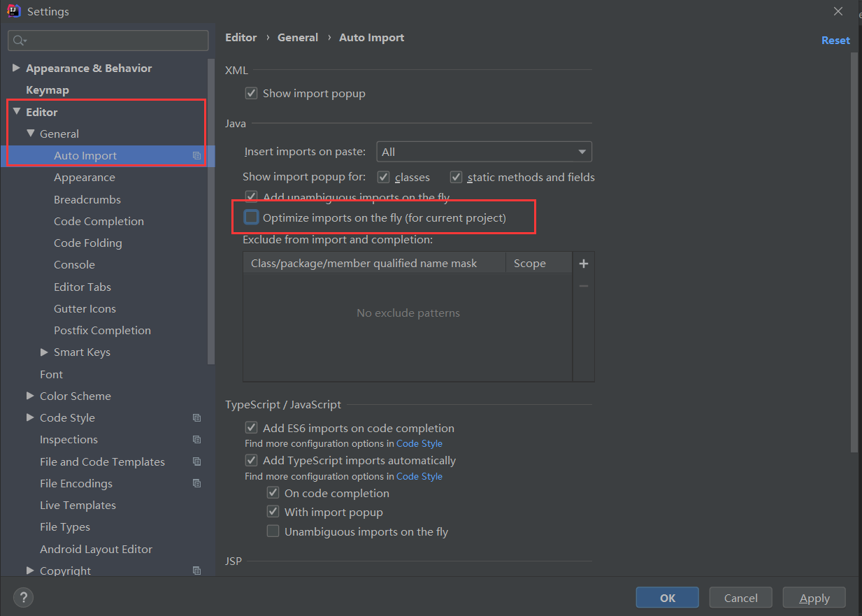
Task: Toggle static methods and fields checkbox
Action: tap(456, 177)
